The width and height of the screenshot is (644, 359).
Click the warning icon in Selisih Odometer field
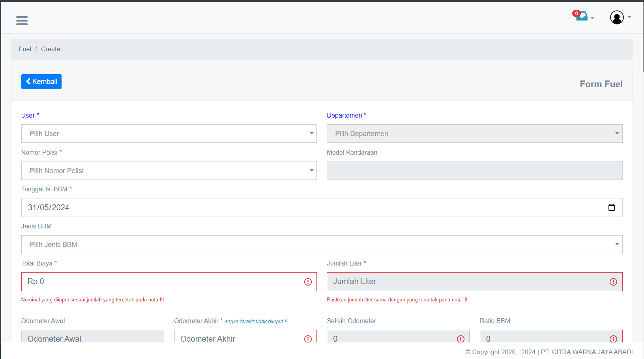tap(461, 338)
